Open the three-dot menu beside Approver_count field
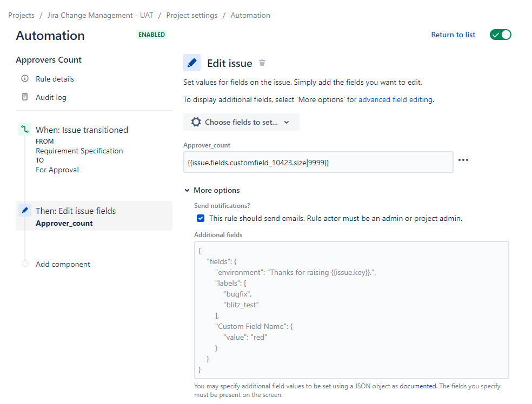Image resolution: width=532 pixels, height=404 pixels. point(463,160)
